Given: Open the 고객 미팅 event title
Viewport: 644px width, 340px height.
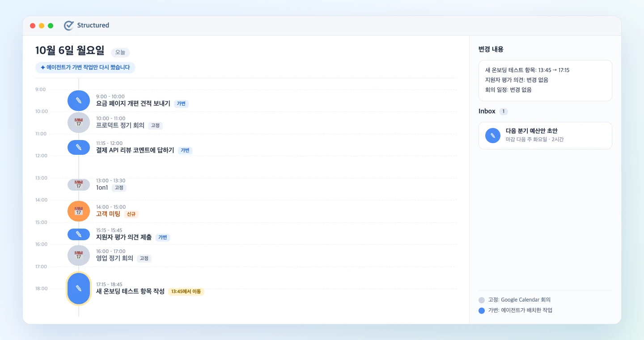Looking at the screenshot, I should (108, 214).
